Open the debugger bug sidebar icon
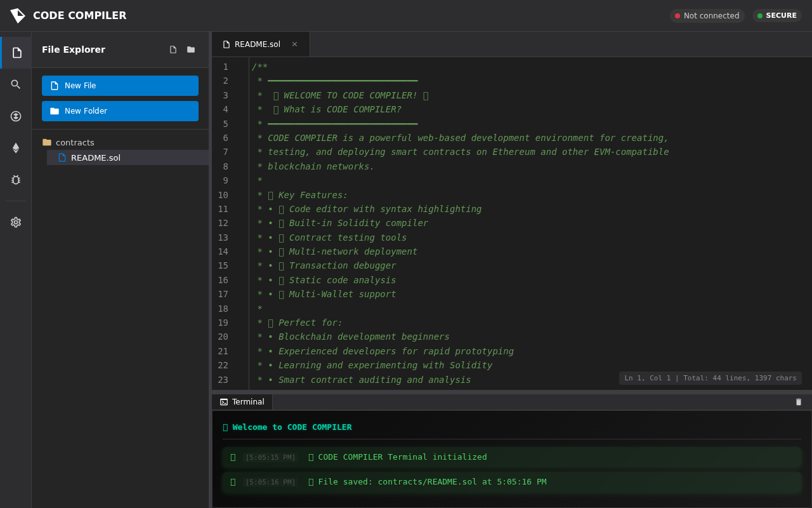This screenshot has height=508, width=812. point(16,180)
